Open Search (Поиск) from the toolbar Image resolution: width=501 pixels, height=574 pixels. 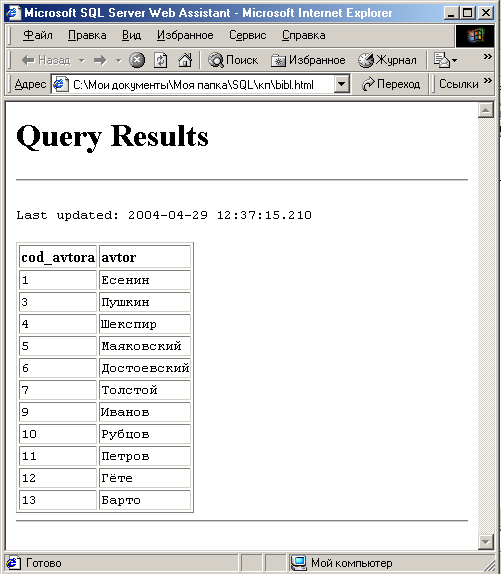point(233,60)
